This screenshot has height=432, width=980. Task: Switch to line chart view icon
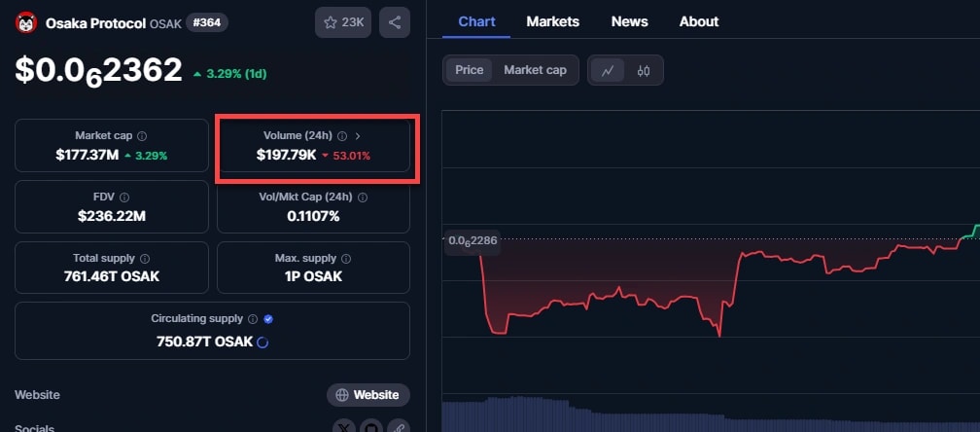pos(608,70)
